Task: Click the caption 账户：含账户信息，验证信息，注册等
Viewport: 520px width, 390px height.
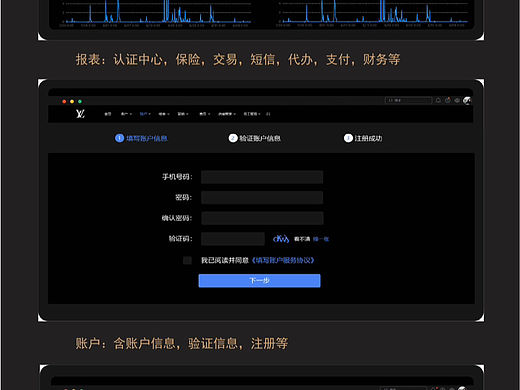Action: click(182, 343)
